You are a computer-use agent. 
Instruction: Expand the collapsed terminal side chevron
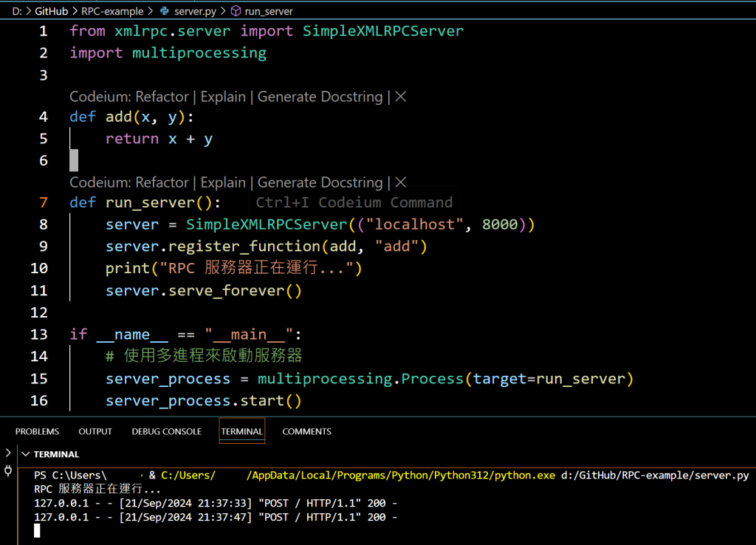coord(8,453)
